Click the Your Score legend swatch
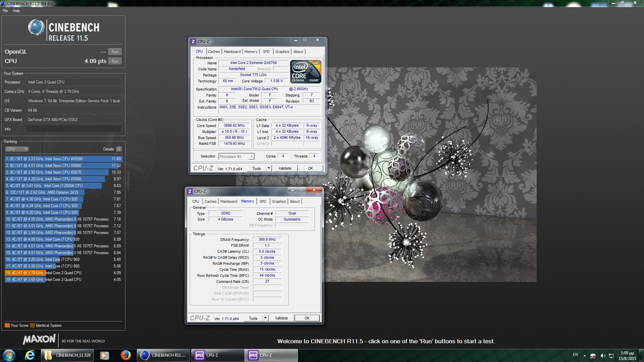 click(7, 325)
